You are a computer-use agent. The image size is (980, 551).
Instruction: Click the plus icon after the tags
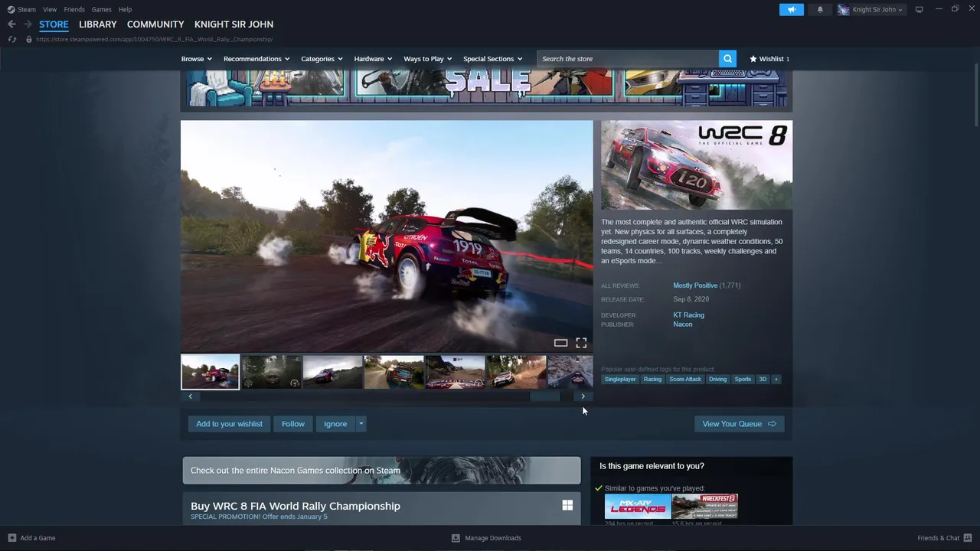[776, 379]
